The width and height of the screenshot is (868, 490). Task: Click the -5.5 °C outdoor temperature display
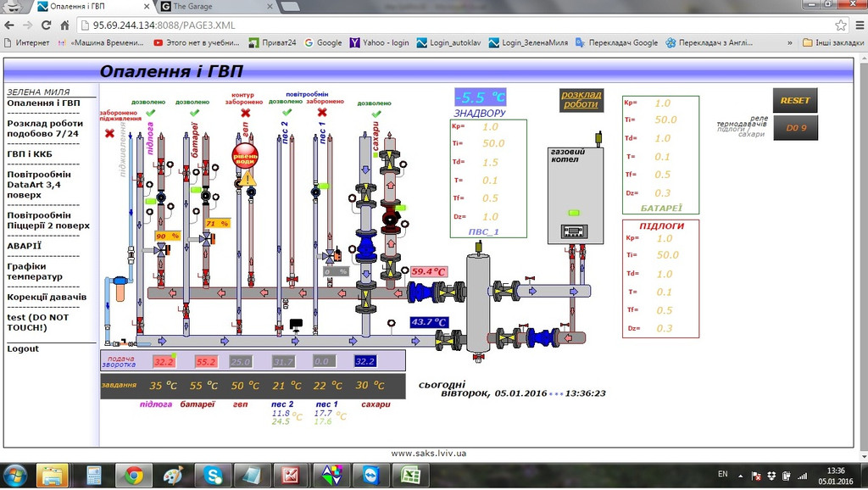481,97
